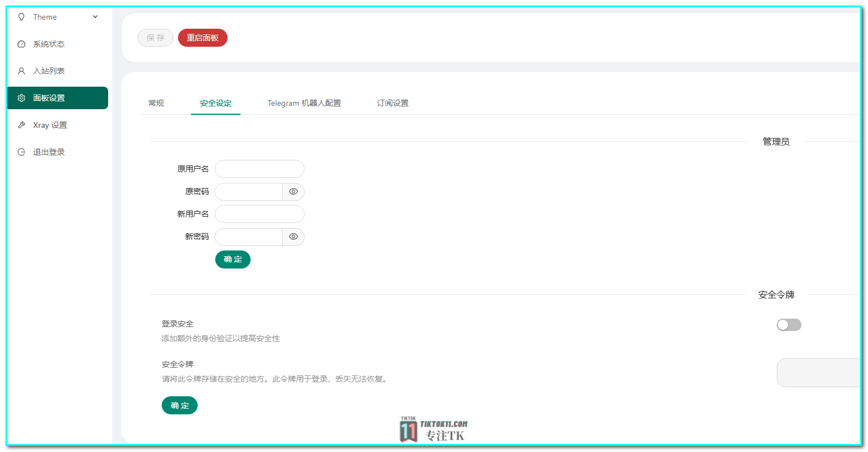Click the 原用户名 label

pos(193,169)
